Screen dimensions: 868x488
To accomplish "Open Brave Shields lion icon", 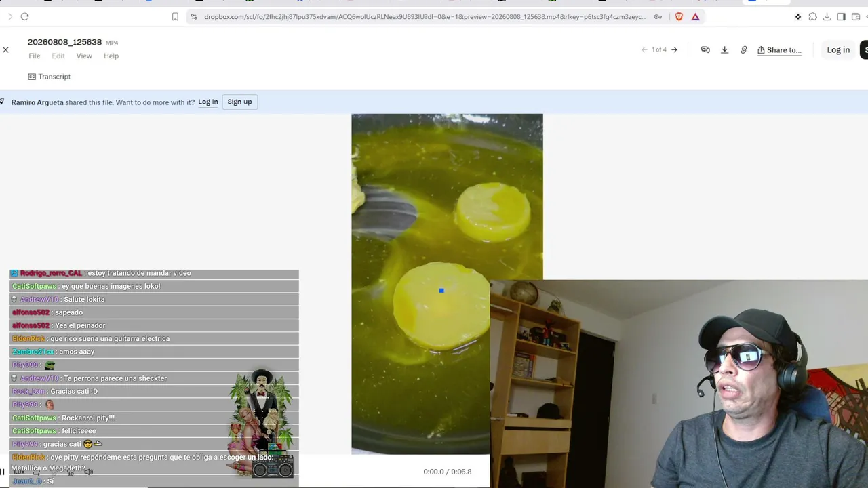I will (x=679, y=16).
